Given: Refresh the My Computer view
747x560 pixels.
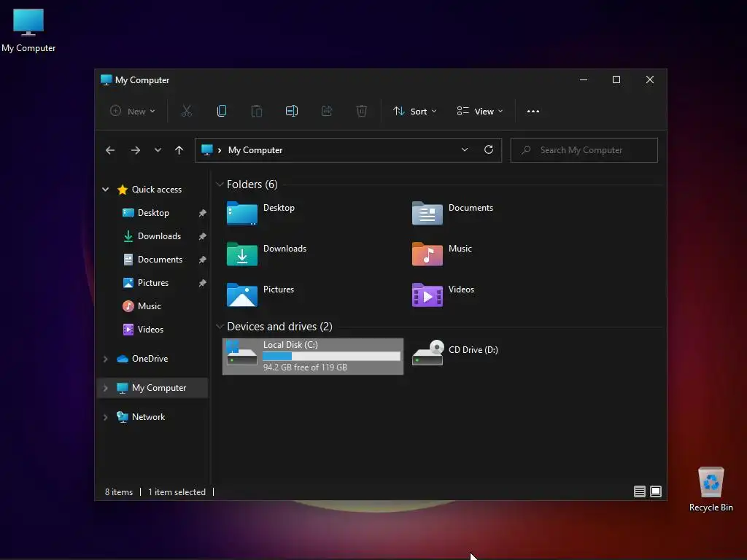Looking at the screenshot, I should click(x=488, y=149).
